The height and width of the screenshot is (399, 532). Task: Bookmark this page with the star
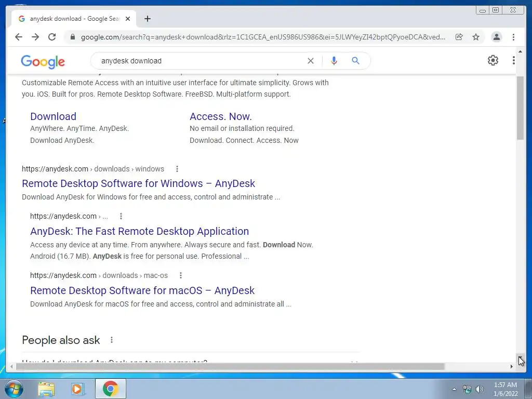pos(476,37)
